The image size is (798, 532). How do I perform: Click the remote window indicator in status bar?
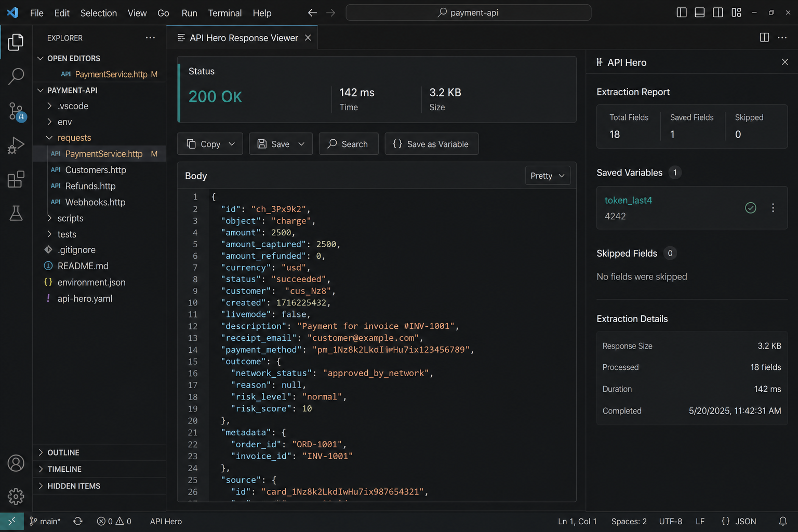[11, 521]
